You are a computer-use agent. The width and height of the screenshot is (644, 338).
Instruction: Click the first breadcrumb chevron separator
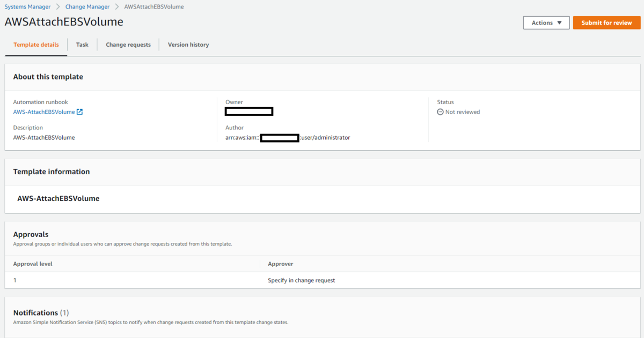[58, 7]
